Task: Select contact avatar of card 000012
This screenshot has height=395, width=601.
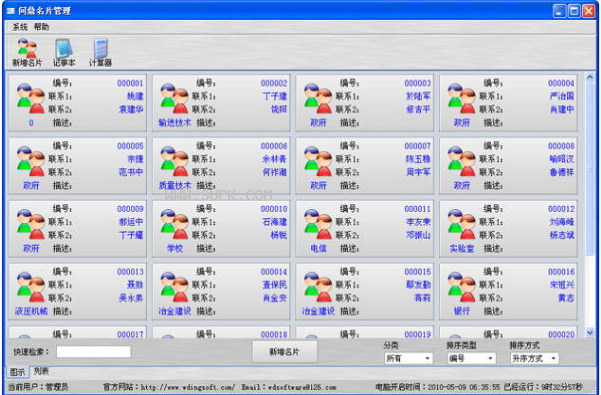Action: click(x=461, y=224)
